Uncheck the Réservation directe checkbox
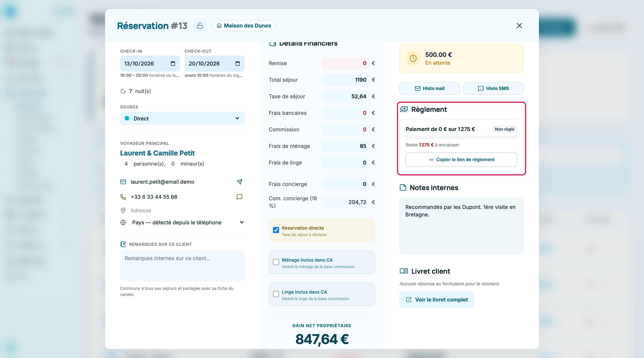Screen dimensions: 644x358 [x=276, y=230]
